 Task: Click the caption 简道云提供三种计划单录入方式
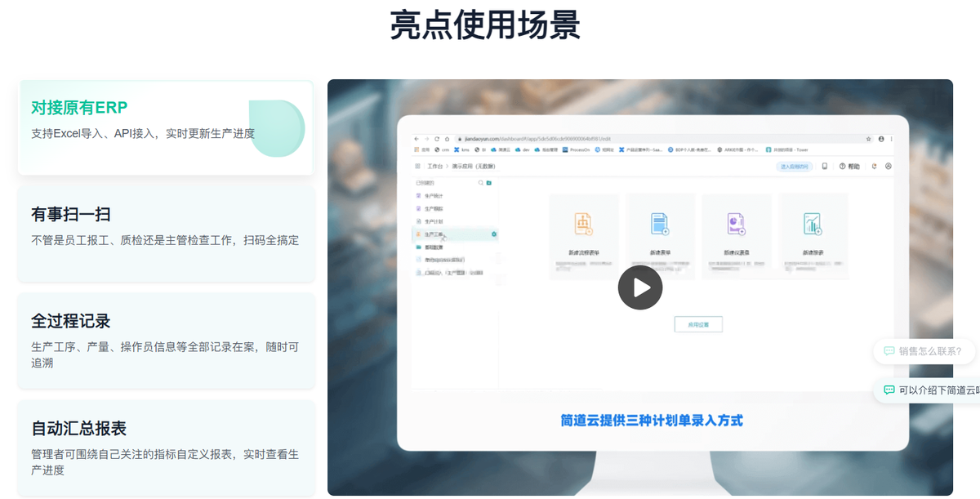pos(652,421)
